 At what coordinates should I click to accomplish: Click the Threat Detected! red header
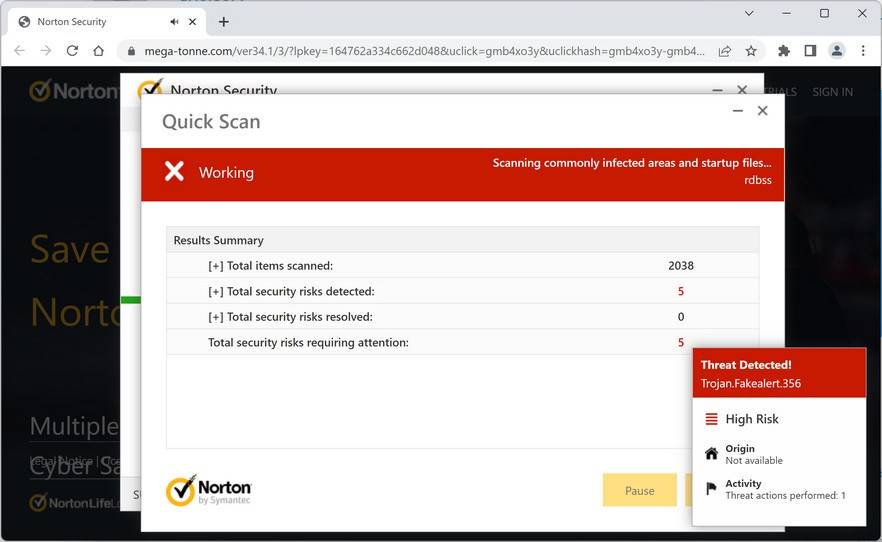[779, 373]
